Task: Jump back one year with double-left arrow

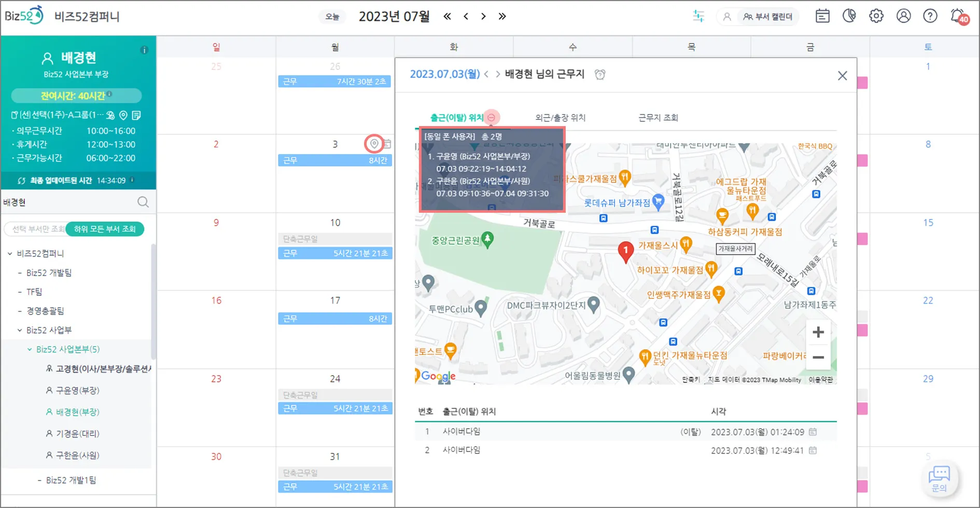Action: click(x=447, y=16)
